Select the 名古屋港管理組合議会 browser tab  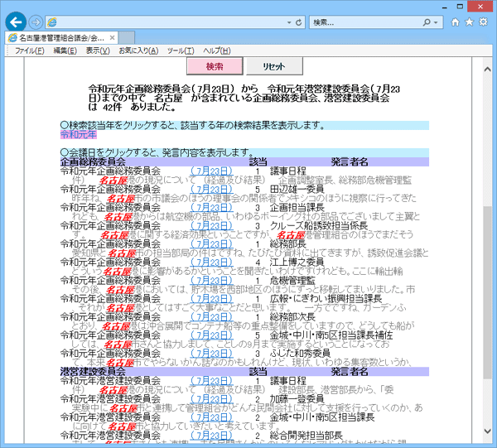[x=61, y=38]
